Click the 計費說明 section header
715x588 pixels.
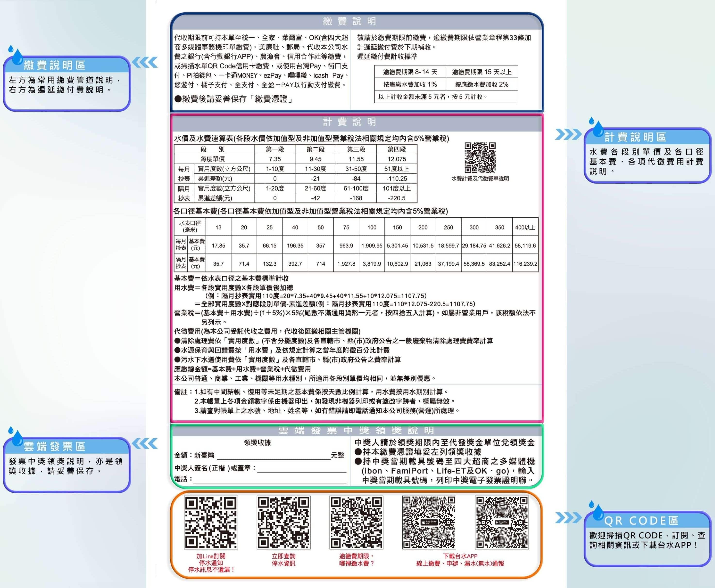coord(350,122)
